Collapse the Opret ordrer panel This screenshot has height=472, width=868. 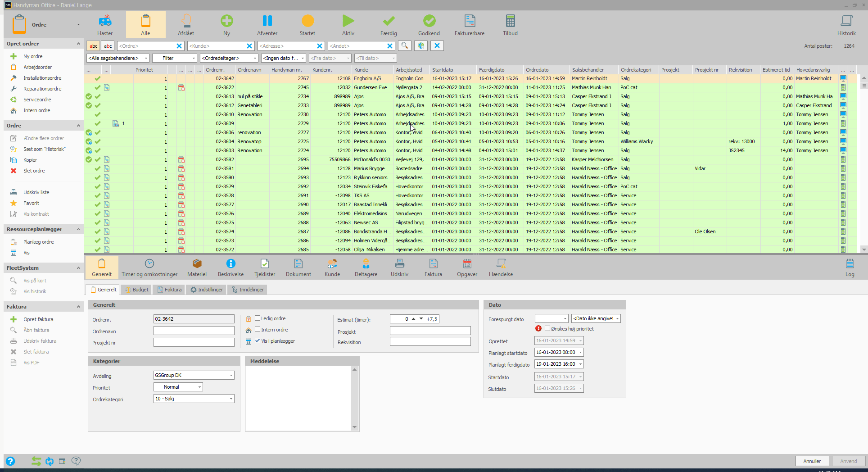click(78, 44)
